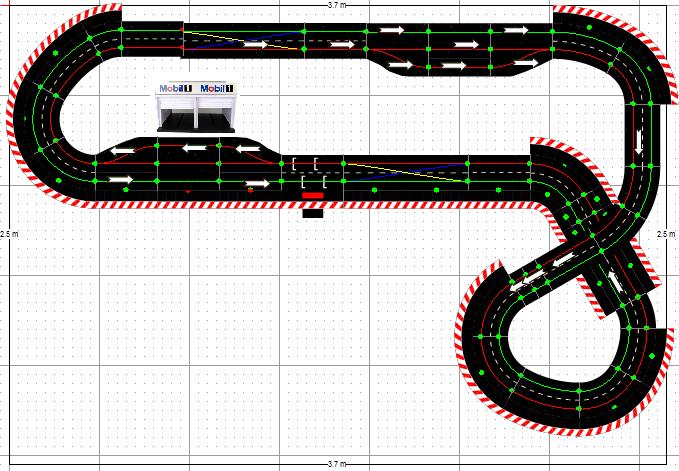
Task: Click the small orange marker on bottom-left straight
Action: coord(250,189)
